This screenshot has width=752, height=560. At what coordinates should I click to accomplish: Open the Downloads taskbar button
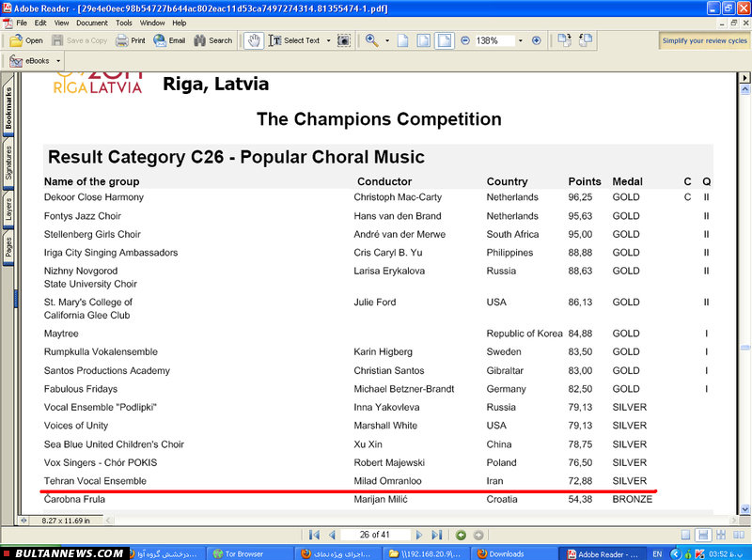516,553
